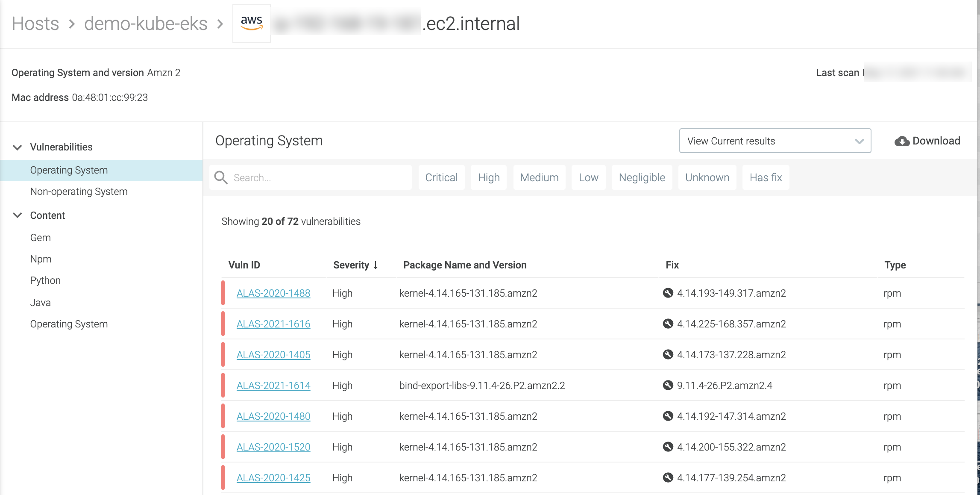Toggle the Critical severity filter

441,177
